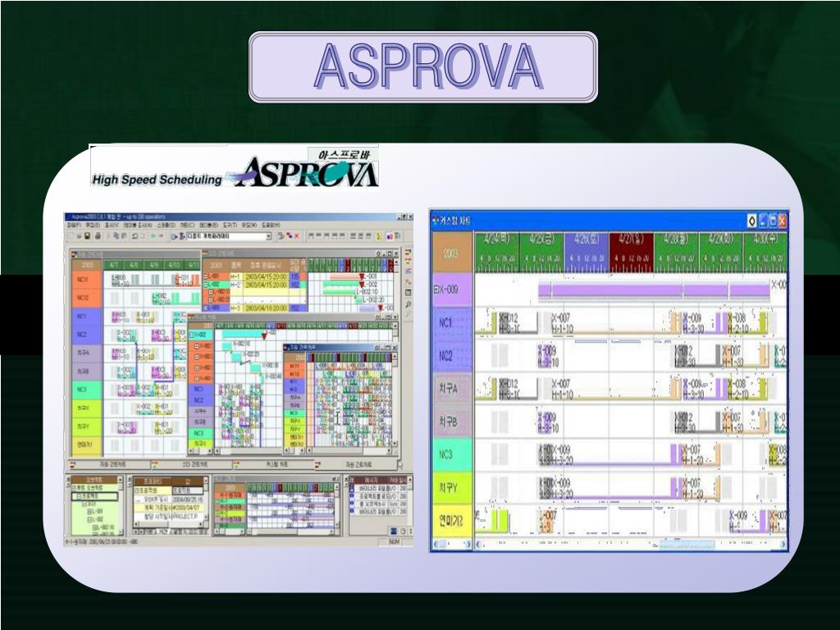Click the Save disk icon in Asprova toolbar
840x630 pixels.
click(87, 235)
